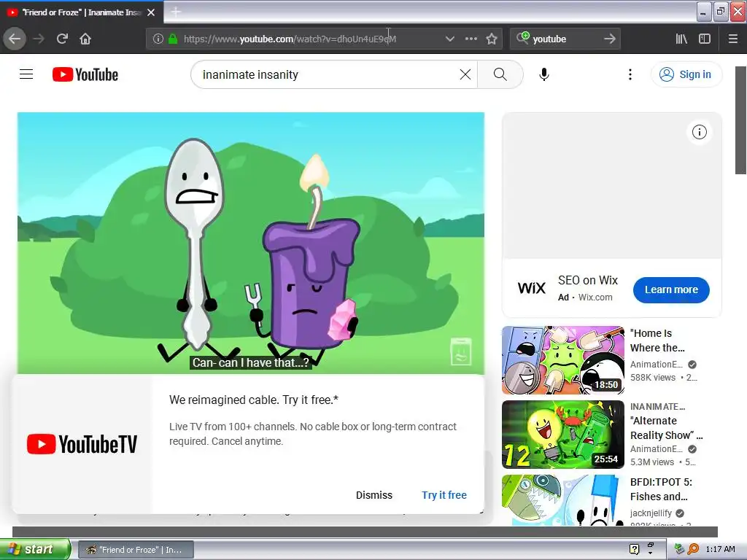Close the "Friend or Froze" browser tab
The width and height of the screenshot is (747, 560).
coord(151,12)
